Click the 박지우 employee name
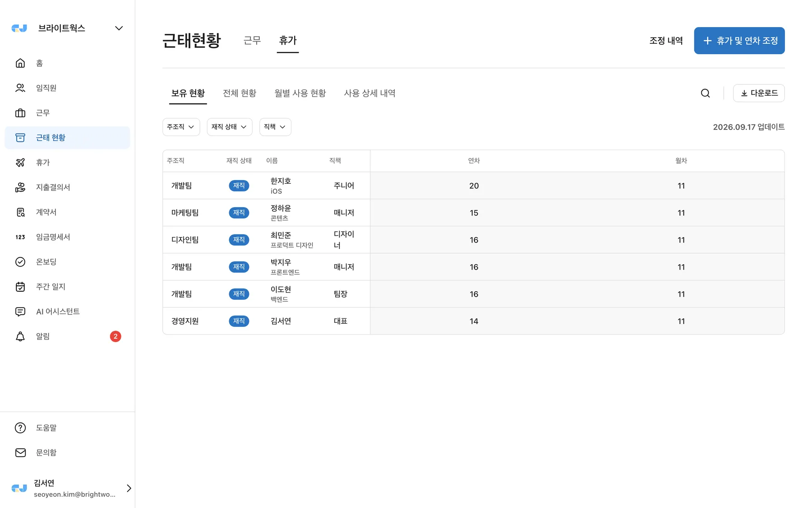Screen dimensions: 812x508 coord(281,262)
